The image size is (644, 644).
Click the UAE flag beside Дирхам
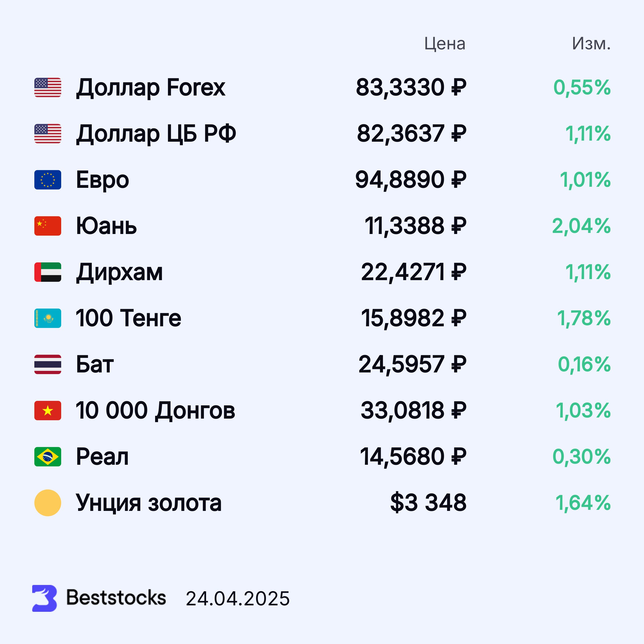point(48,272)
